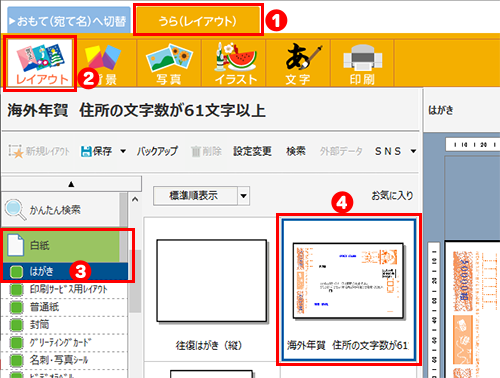This screenshot has width=500, height=378.
Task: Click the お気に入り link
Action: point(392,195)
